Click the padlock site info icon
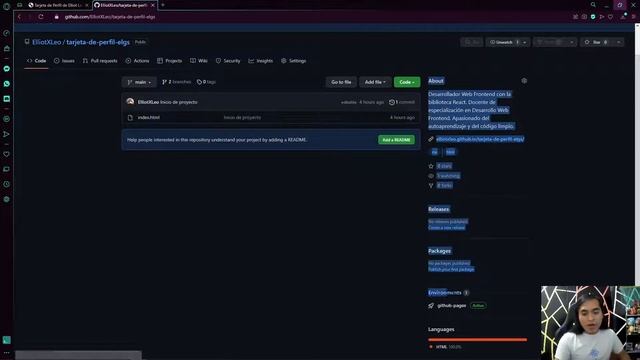 click(57, 17)
